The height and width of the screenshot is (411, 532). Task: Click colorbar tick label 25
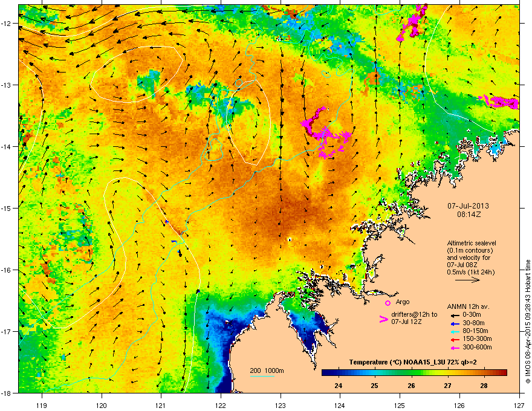[375, 386]
